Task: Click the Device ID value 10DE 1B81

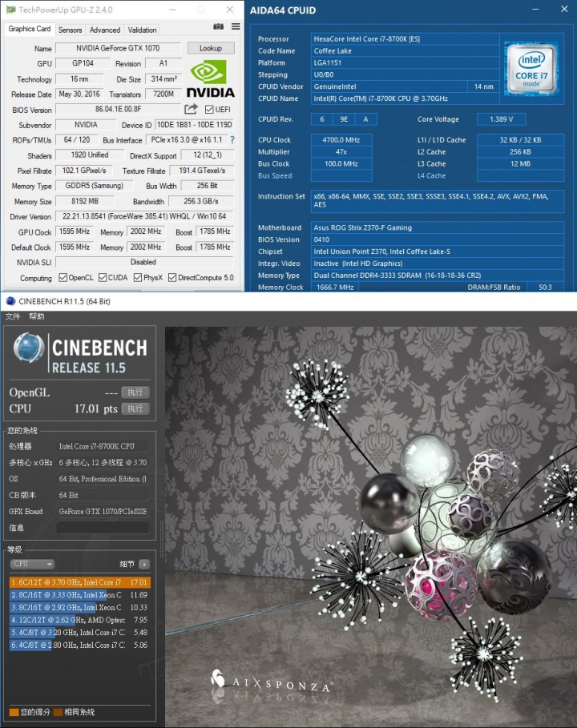Action: pos(194,125)
